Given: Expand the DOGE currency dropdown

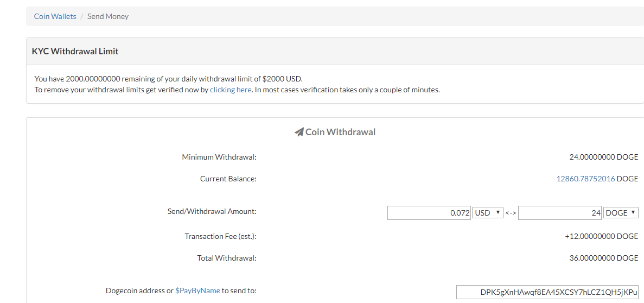Looking at the screenshot, I should tap(621, 212).
